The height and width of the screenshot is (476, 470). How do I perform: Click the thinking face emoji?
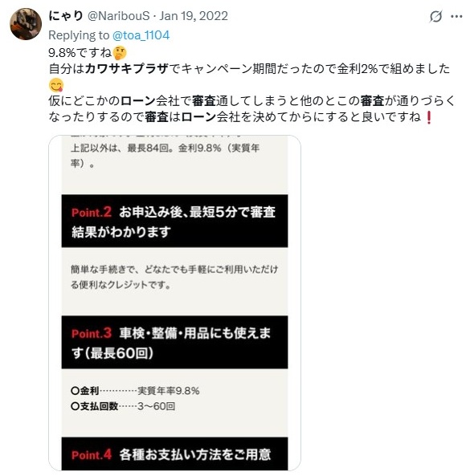point(120,53)
